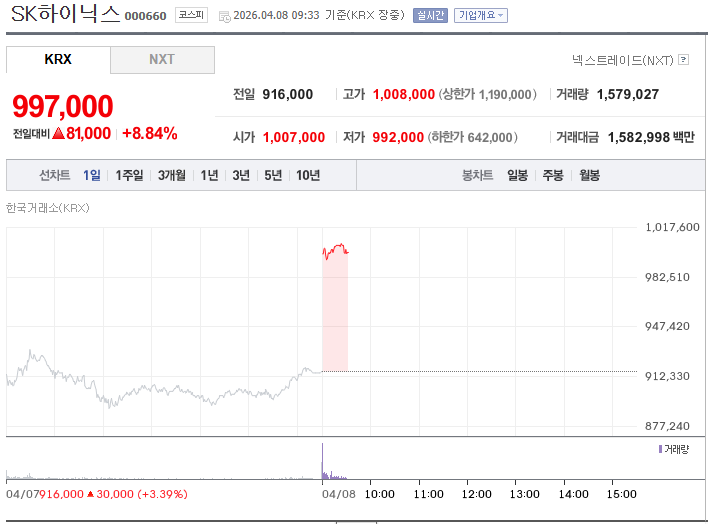Show the 5년 line chart
Image resolution: width=708 pixels, height=524 pixels.
(273, 175)
